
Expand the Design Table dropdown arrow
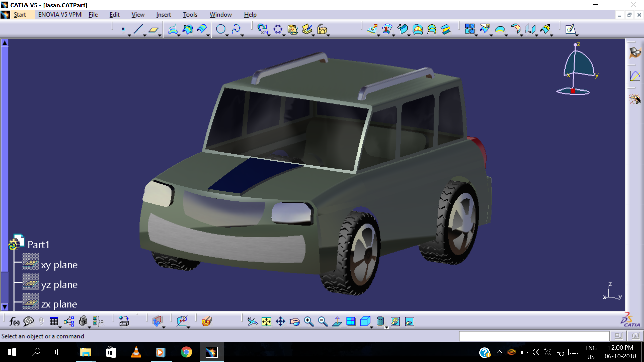point(60,327)
